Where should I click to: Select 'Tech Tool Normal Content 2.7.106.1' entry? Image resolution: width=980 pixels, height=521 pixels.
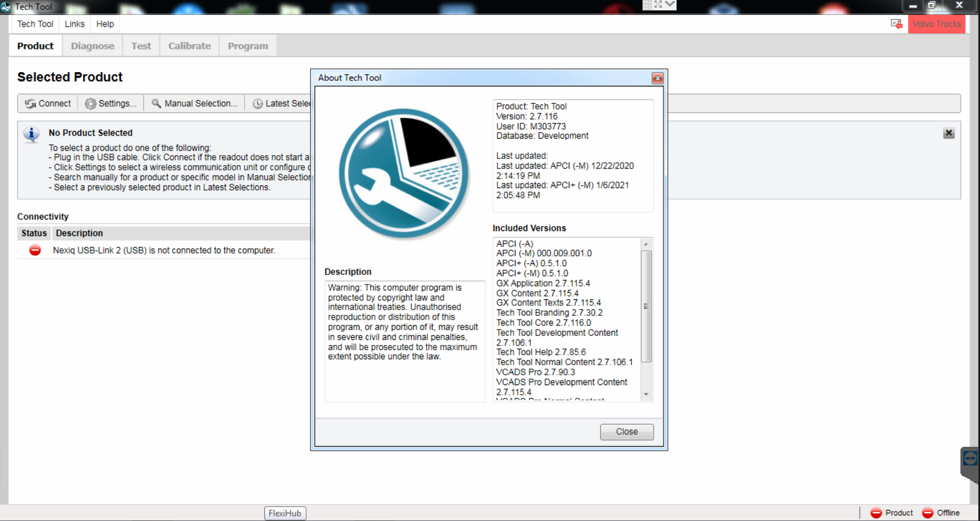tap(564, 362)
